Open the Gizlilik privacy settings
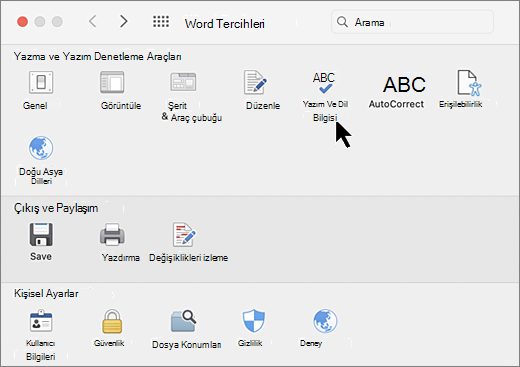 click(x=254, y=321)
